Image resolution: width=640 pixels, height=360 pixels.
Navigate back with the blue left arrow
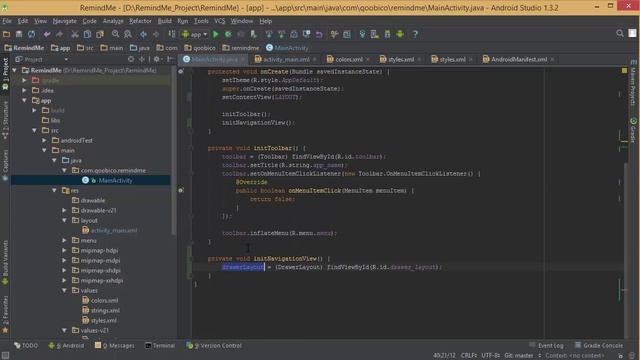pyautogui.click(x=143, y=34)
